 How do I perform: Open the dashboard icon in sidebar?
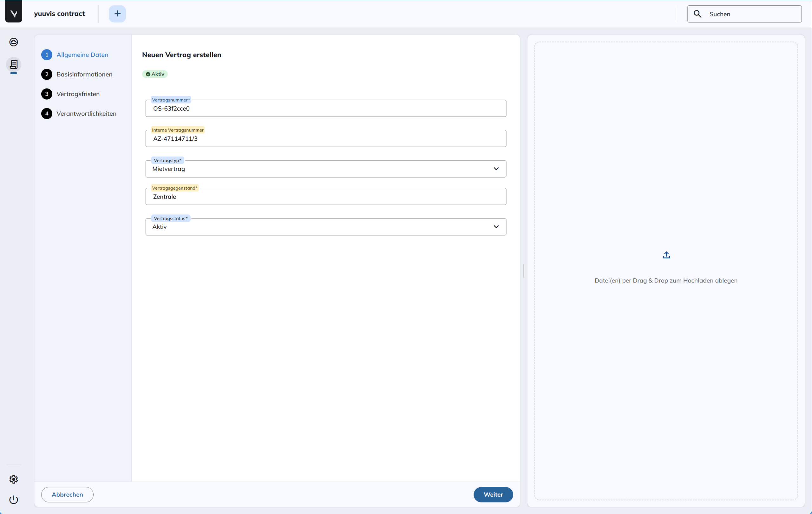[x=14, y=42]
